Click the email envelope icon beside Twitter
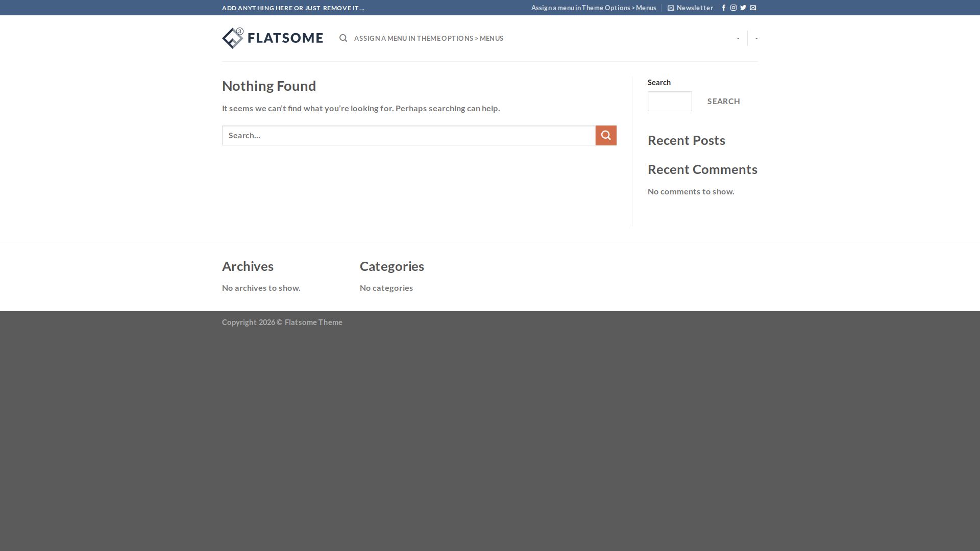 [x=753, y=8]
